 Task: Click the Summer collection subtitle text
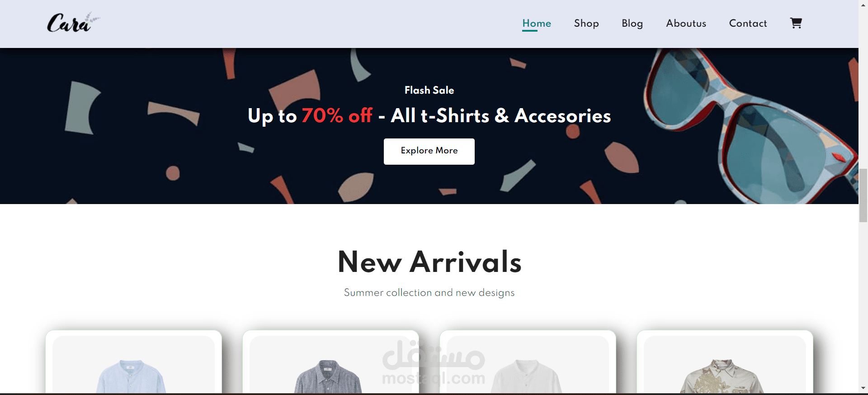tap(429, 293)
